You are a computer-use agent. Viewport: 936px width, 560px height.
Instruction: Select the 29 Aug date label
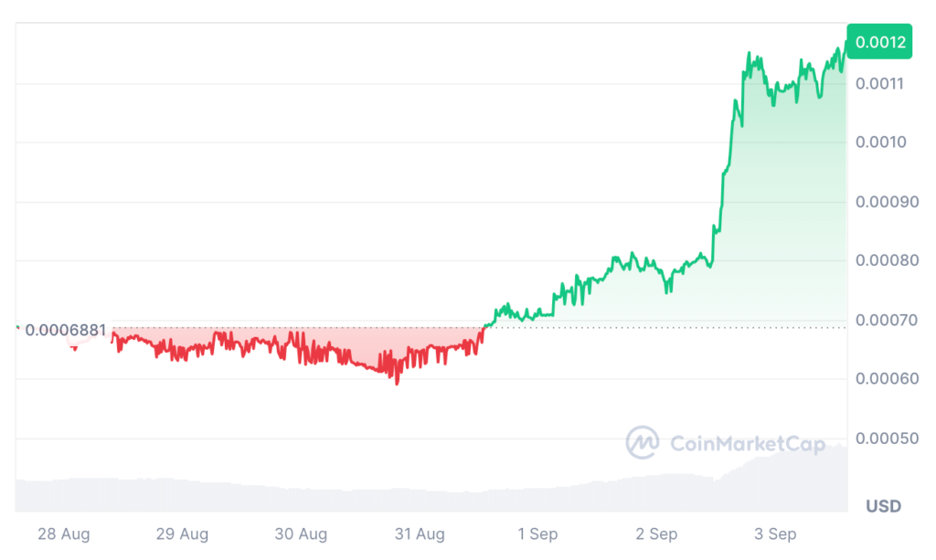182,534
